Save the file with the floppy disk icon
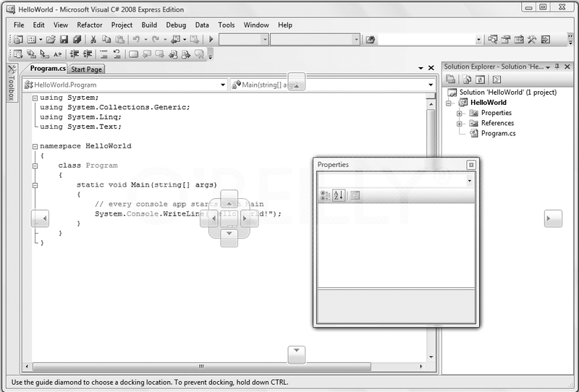The image size is (579, 392). tap(64, 39)
